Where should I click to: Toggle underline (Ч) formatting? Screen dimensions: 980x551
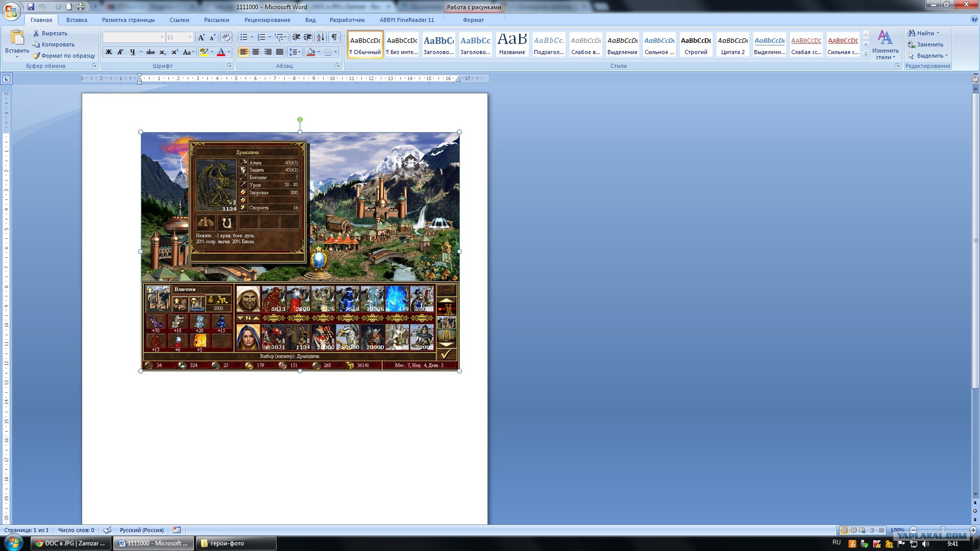pyautogui.click(x=132, y=52)
